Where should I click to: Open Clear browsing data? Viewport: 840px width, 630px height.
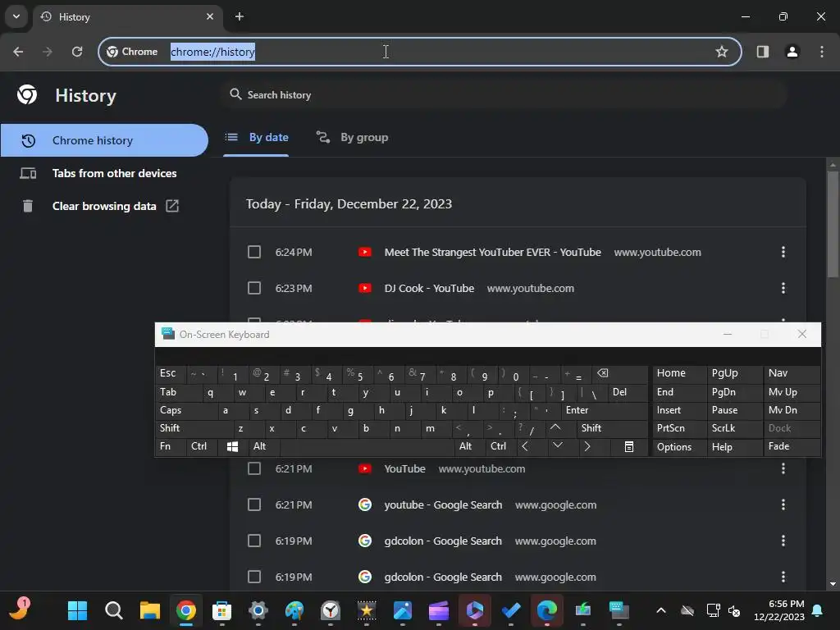[x=104, y=206]
